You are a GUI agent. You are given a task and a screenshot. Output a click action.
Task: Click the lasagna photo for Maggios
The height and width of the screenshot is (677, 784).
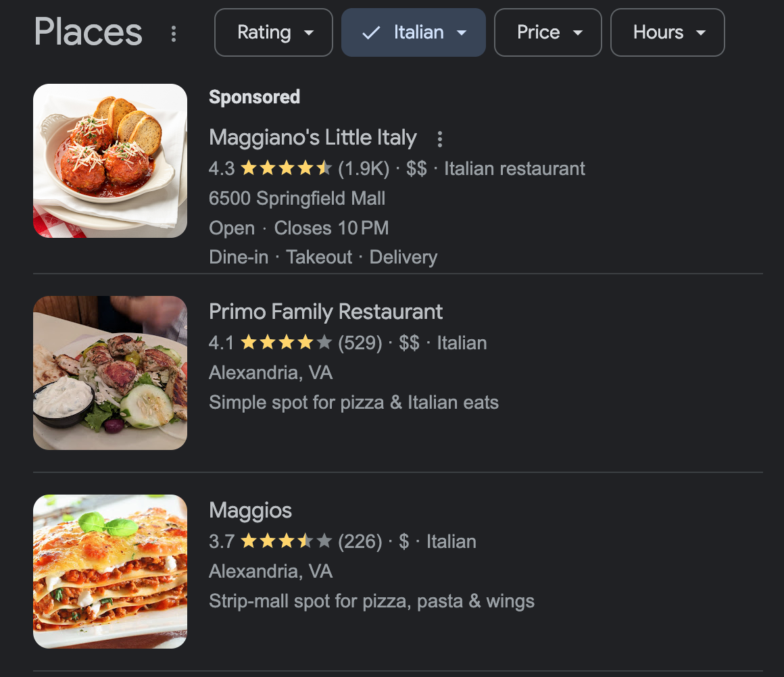pos(109,571)
